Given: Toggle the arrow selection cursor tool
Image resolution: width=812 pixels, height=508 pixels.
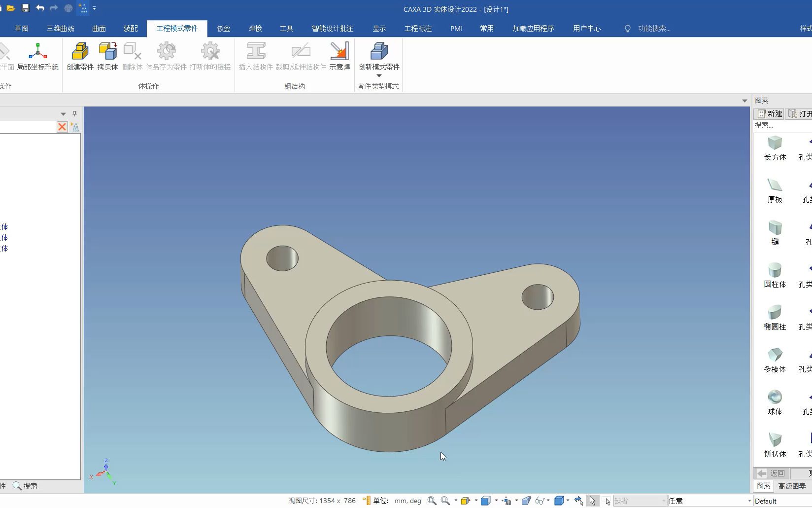Looking at the screenshot, I should (593, 501).
